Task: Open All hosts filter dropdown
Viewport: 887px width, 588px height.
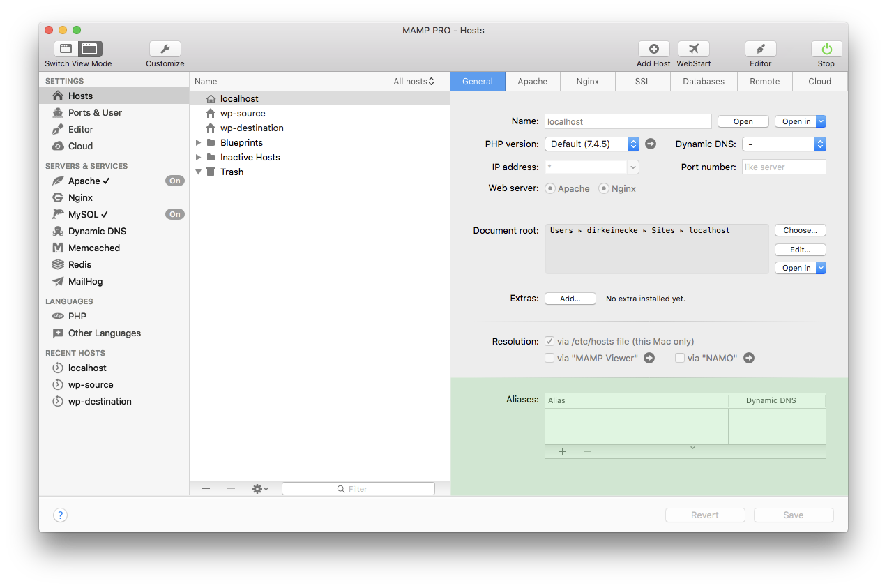Action: point(414,82)
